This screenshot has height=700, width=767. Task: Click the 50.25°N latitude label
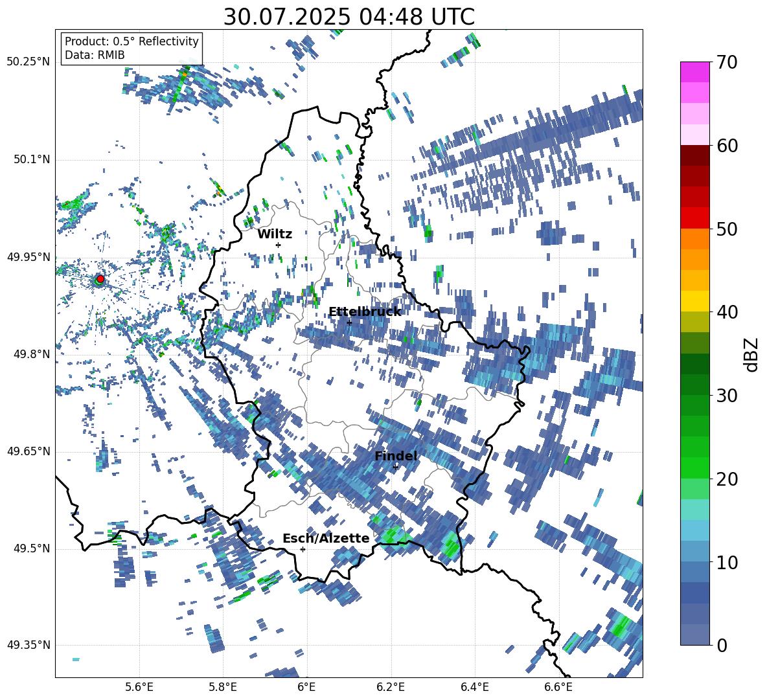pos(29,62)
